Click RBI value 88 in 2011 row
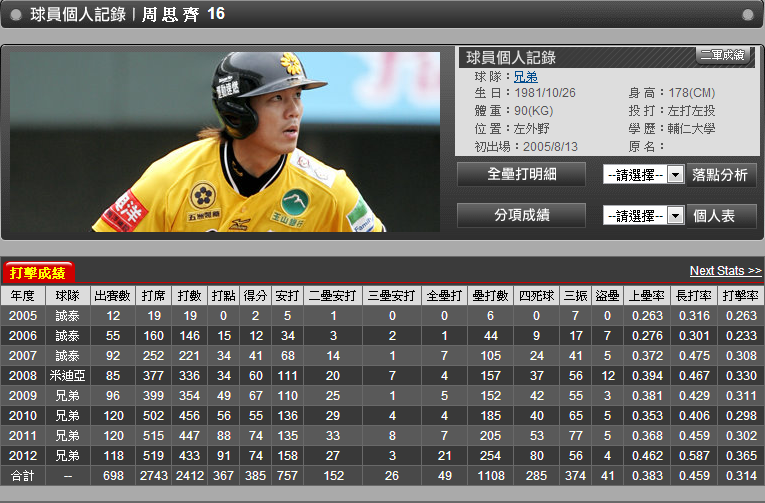Screen dimensions: 765x503 223,436
